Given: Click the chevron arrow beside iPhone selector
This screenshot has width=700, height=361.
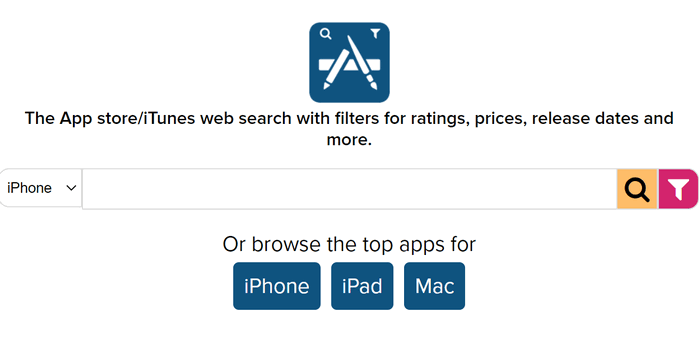Looking at the screenshot, I should point(71,188).
